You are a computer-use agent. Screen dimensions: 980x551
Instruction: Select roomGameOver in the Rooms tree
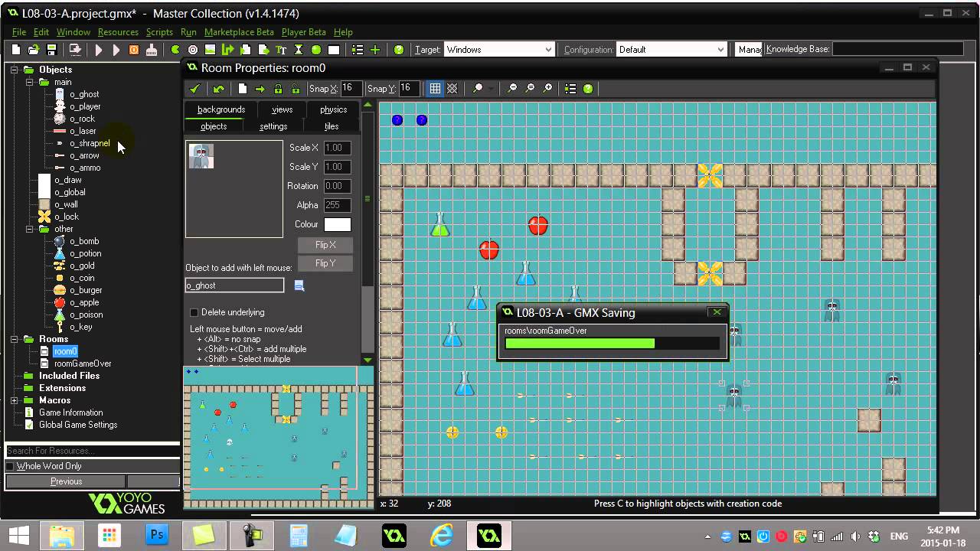pyautogui.click(x=83, y=364)
